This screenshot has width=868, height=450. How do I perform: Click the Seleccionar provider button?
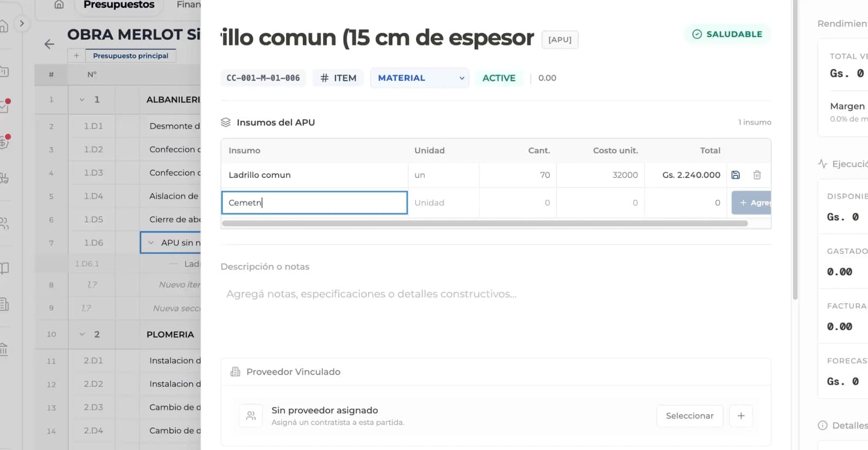coord(690,416)
